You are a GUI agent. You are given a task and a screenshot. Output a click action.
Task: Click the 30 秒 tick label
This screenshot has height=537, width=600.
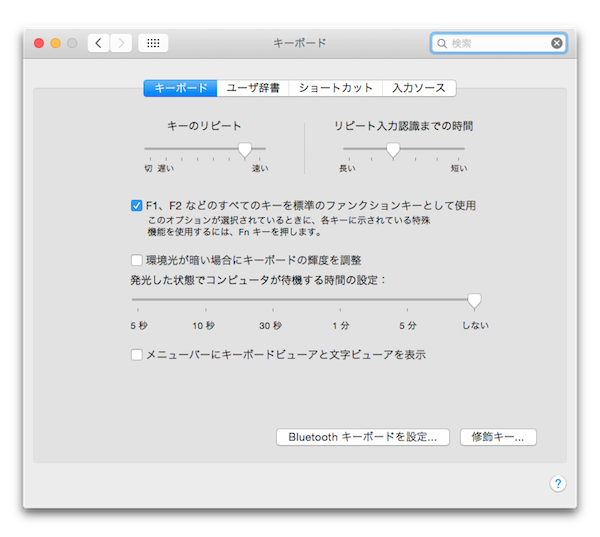point(271,326)
